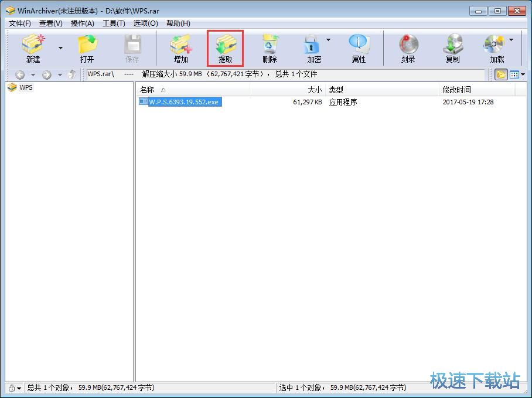Click the 刻录 (Burn) disc toolbar icon
532x398 pixels.
(x=408, y=46)
